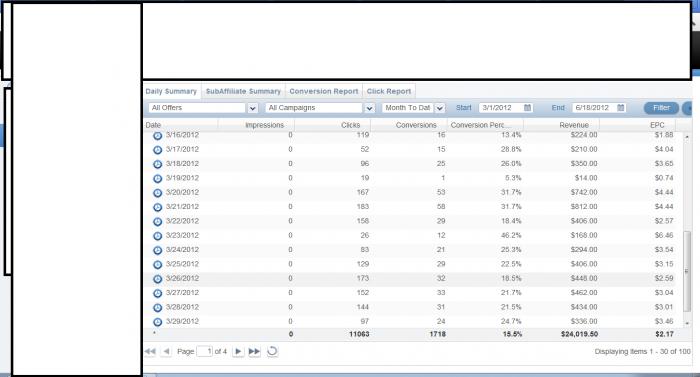
Task: Open the Conversion Report tab
Action: 324,91
